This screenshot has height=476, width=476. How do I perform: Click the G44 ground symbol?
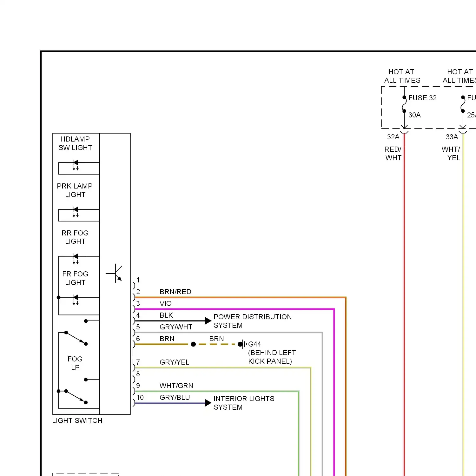click(x=243, y=344)
